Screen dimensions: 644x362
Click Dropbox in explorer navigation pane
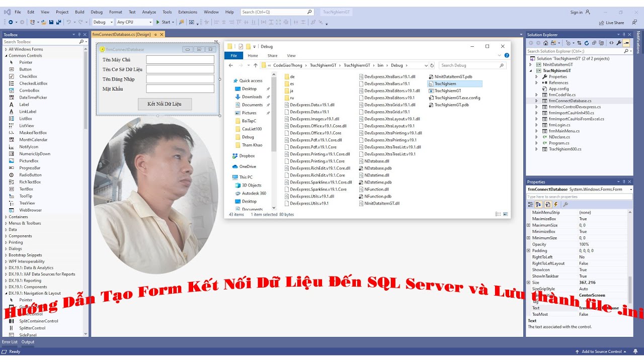point(243,156)
